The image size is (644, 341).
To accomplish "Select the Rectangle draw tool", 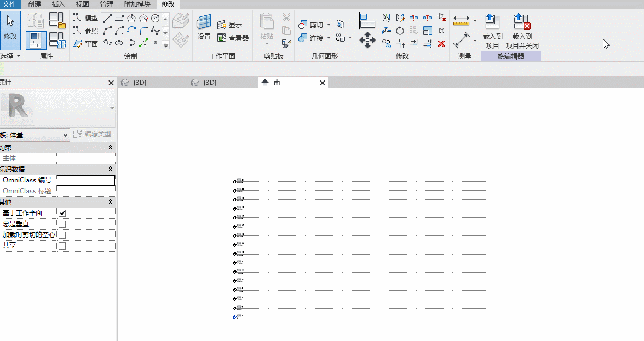I will [119, 19].
